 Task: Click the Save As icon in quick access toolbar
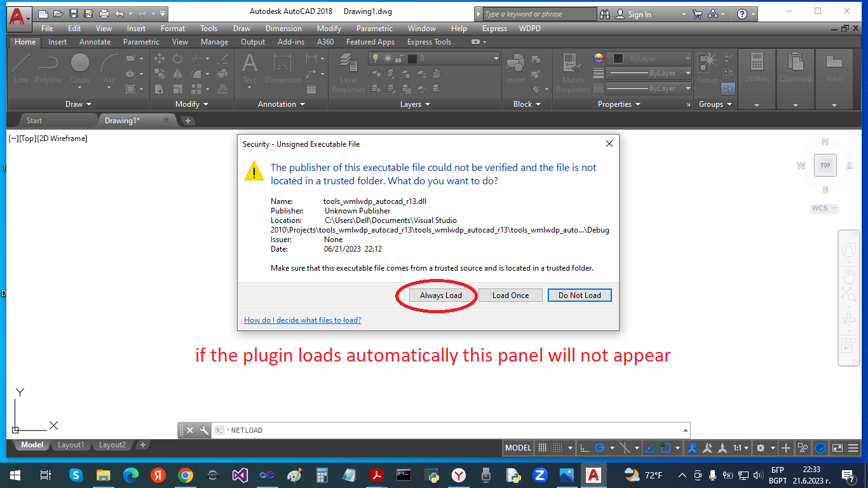coord(89,14)
